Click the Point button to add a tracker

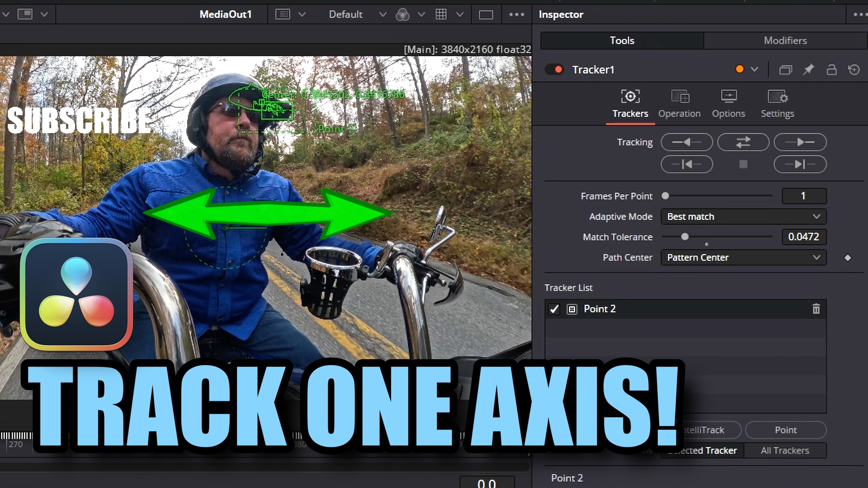pos(786,430)
